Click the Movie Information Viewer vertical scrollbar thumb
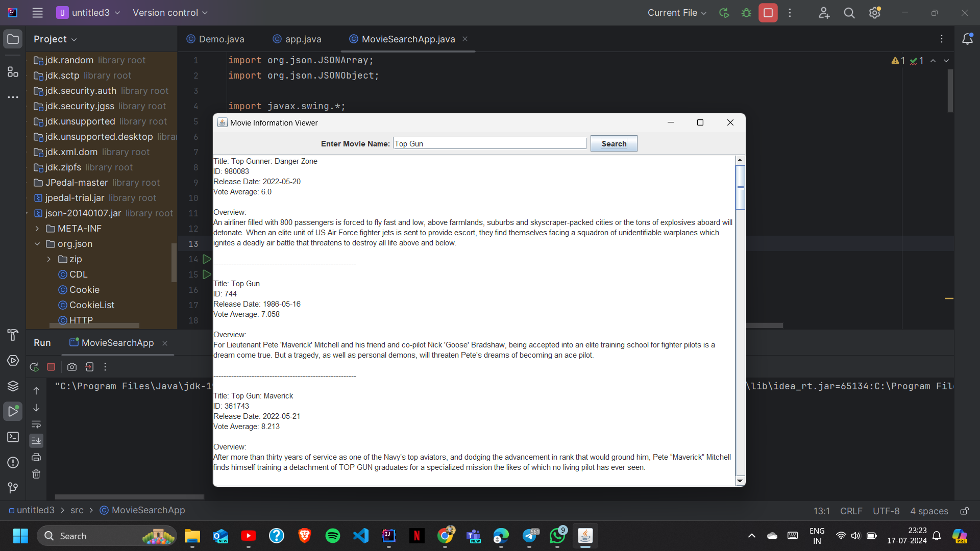 [740, 187]
